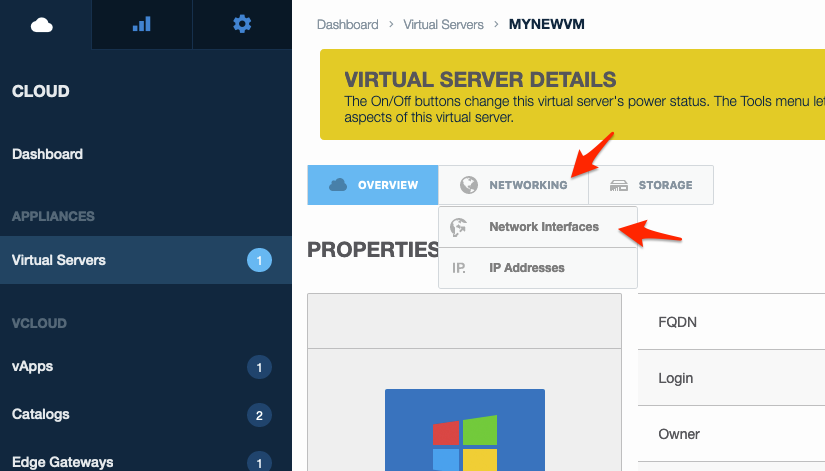Open the Networking tab menu

click(x=513, y=185)
